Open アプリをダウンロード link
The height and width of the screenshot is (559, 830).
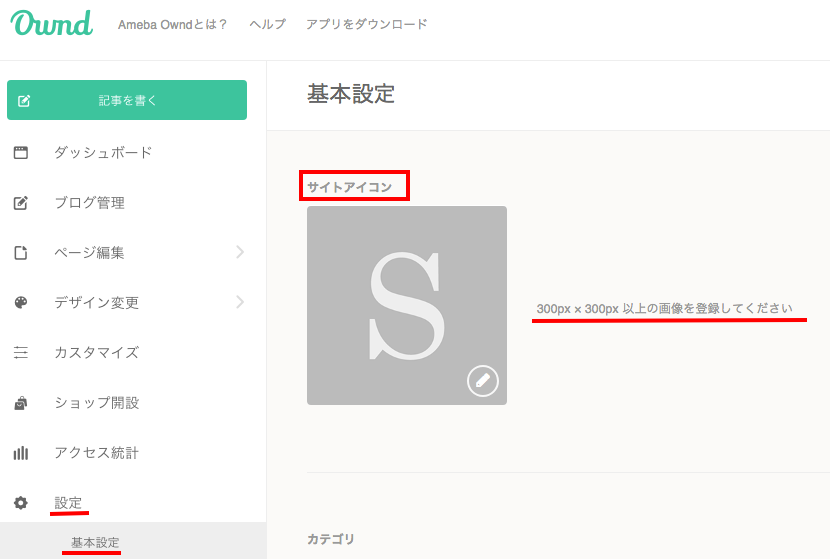point(366,24)
